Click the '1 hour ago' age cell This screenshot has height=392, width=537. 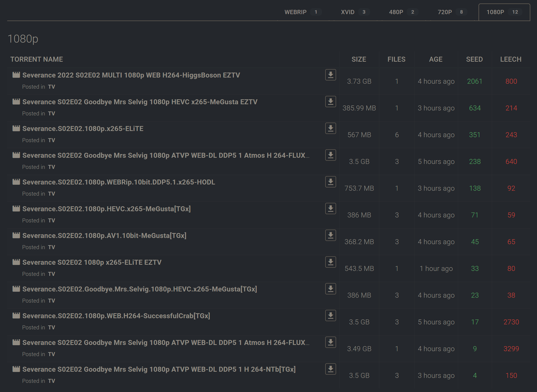click(x=436, y=268)
